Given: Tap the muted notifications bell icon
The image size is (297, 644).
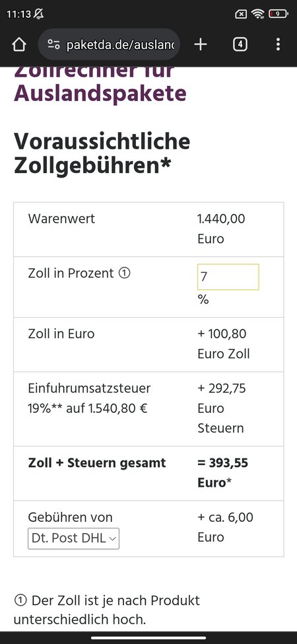Looking at the screenshot, I should [38, 14].
